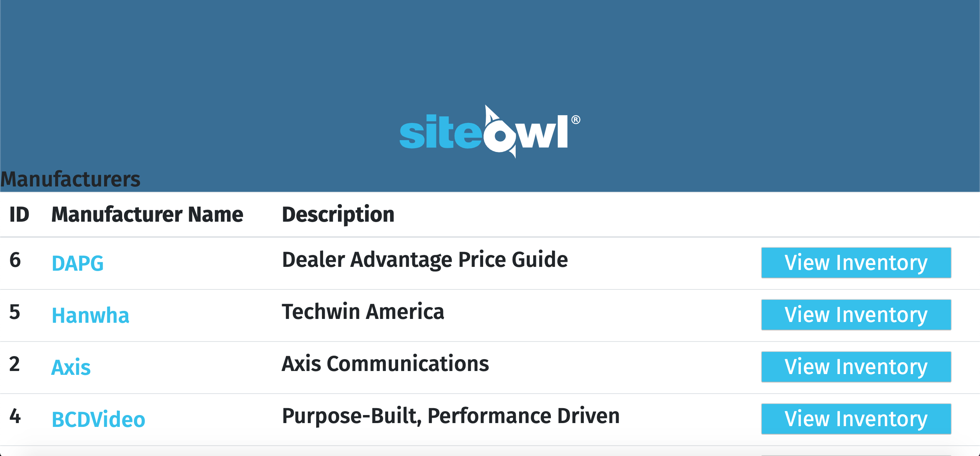Click ID number 5 in the Hanwha row
This screenshot has height=456, width=980.
15,312
